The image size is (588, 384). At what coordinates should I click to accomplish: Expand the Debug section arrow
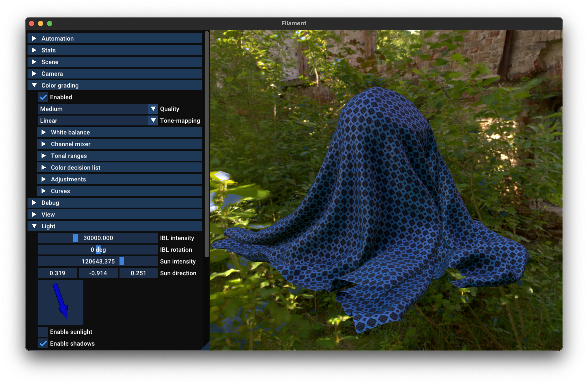pos(34,203)
